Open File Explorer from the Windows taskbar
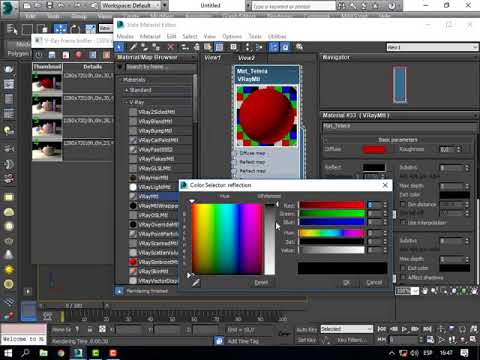This screenshot has height=360, width=480. tap(43, 353)
